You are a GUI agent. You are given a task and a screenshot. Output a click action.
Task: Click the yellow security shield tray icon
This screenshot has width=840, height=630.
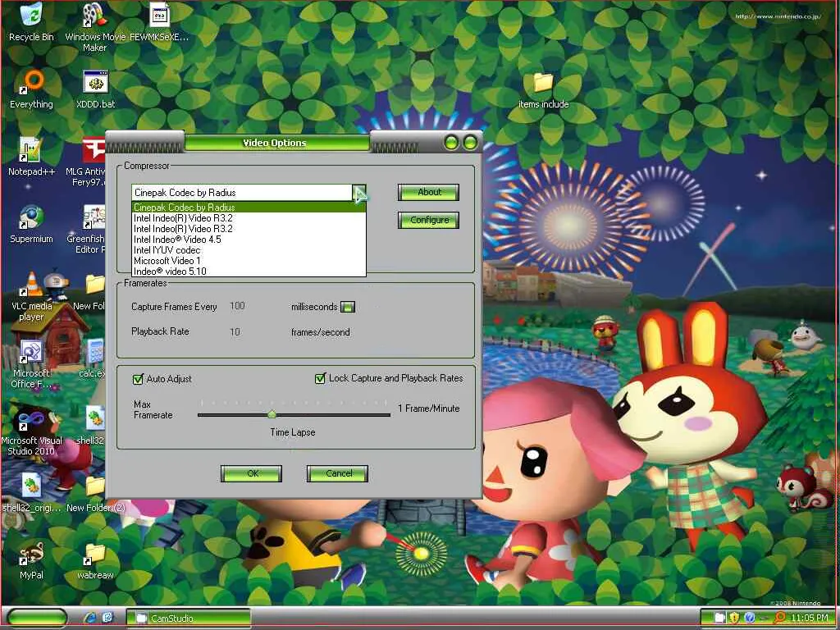[734, 618]
